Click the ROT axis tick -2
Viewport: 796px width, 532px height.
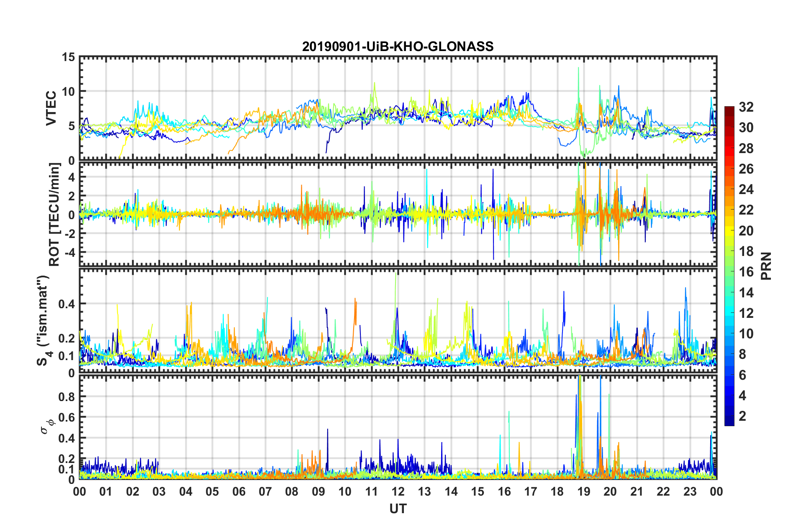[70, 234]
